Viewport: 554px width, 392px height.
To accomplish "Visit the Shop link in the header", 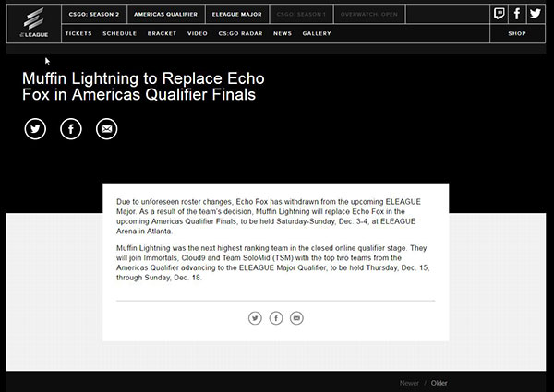I will coord(517,33).
